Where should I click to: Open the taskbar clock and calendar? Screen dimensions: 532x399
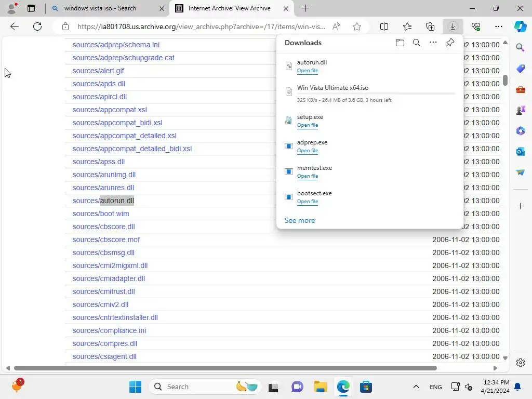pyautogui.click(x=495, y=387)
